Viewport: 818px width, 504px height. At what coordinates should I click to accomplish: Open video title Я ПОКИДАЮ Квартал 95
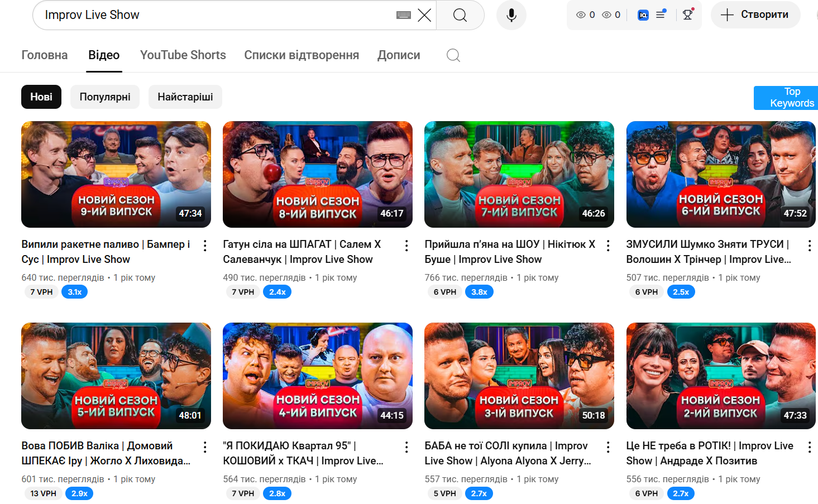point(303,453)
